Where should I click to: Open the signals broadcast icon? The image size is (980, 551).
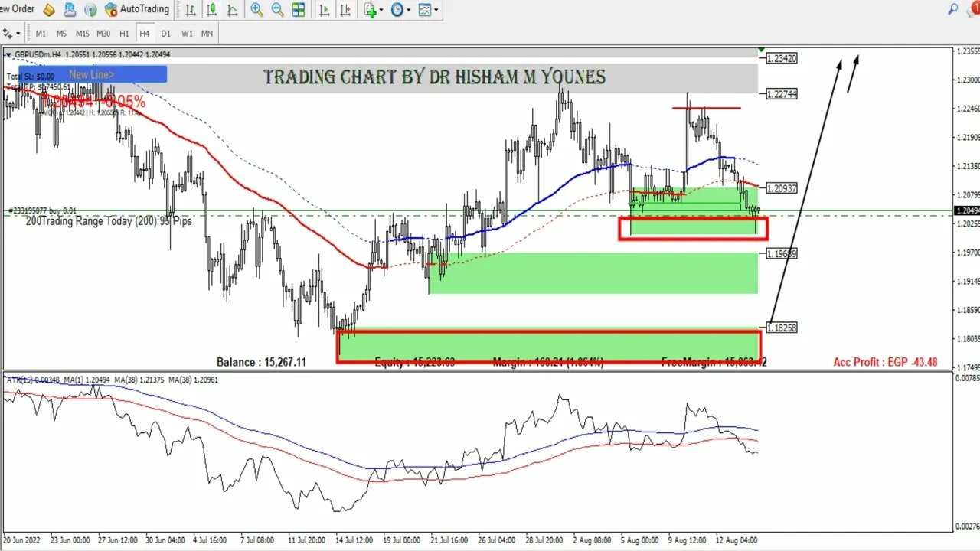90,10
